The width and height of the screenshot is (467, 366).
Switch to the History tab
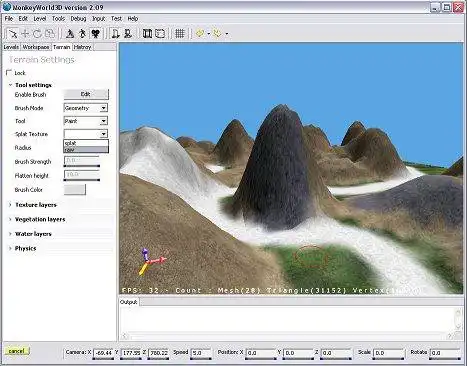82,47
